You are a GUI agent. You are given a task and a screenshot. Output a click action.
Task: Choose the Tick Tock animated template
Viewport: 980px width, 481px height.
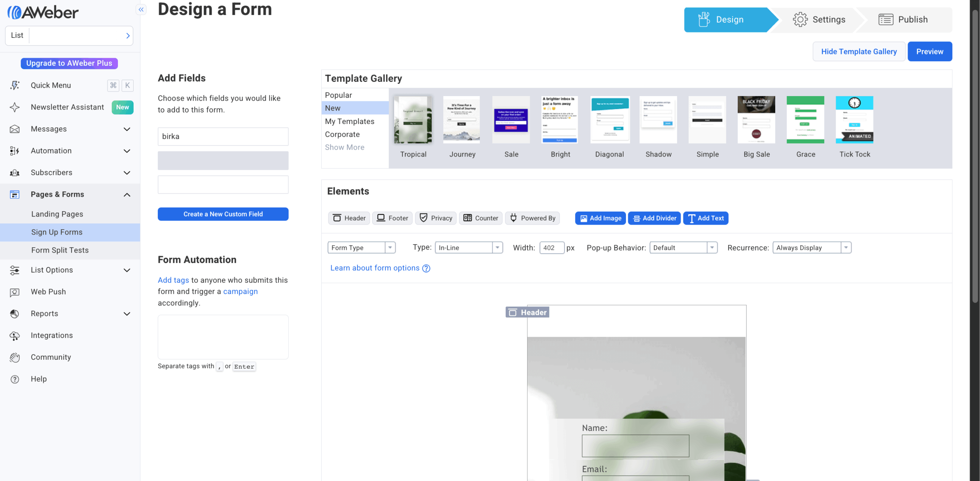[x=854, y=120]
